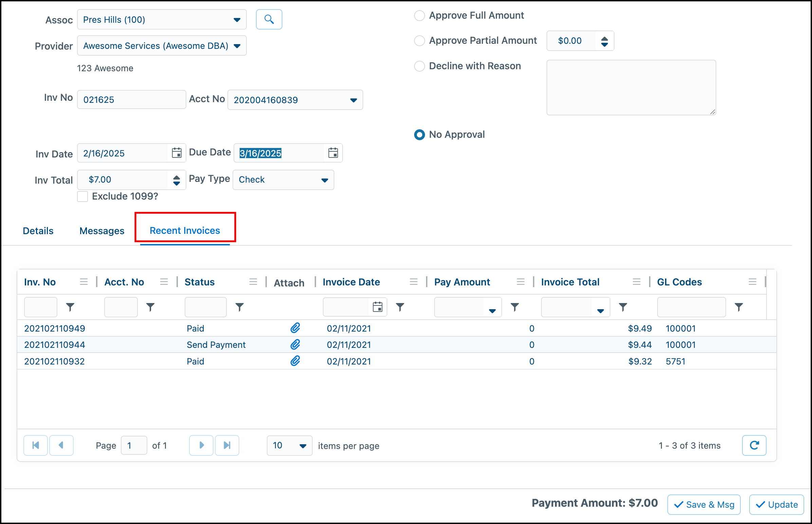Open calendar in Invoice Date filter box

377,307
